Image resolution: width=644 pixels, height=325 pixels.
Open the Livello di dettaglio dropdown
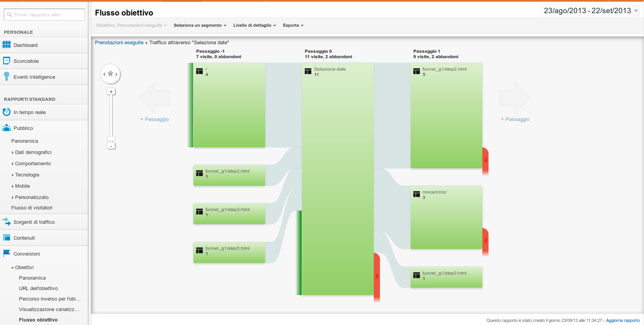click(x=254, y=26)
